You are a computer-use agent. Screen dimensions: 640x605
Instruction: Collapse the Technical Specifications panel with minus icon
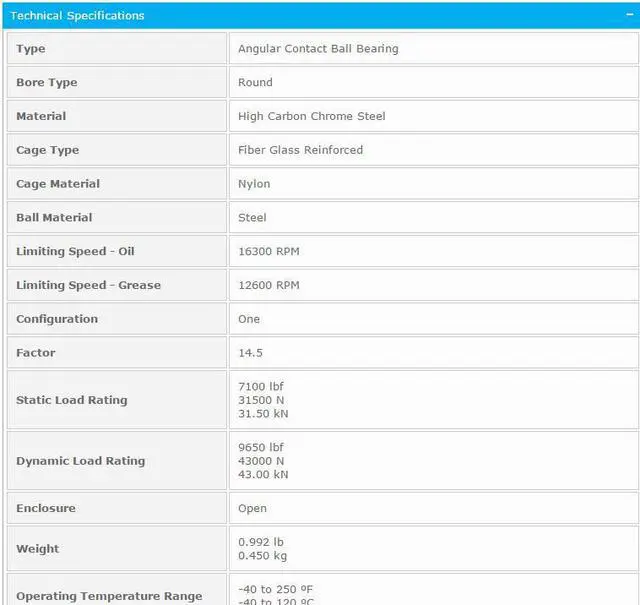click(629, 15)
